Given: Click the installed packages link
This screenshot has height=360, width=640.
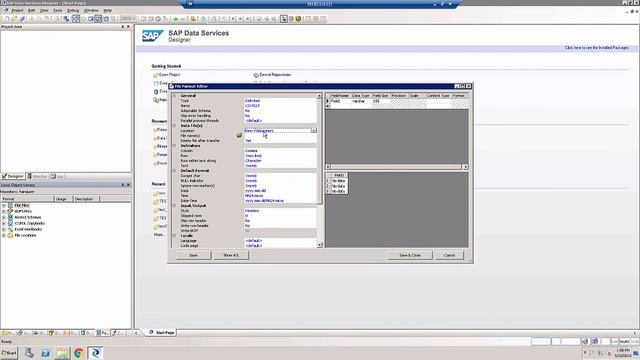Looking at the screenshot, I should pos(597,48).
